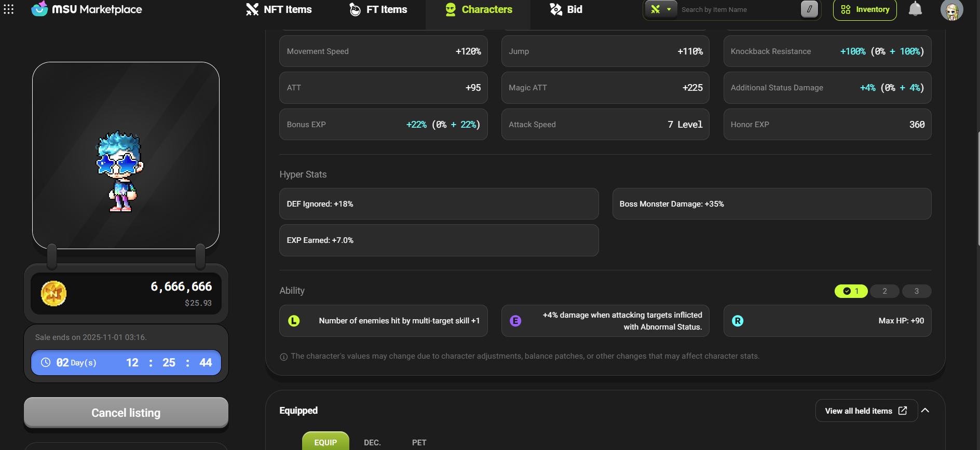The height and width of the screenshot is (450, 980).
Task: Click the EXP Earned: +7.0% stat
Action: coord(439,240)
